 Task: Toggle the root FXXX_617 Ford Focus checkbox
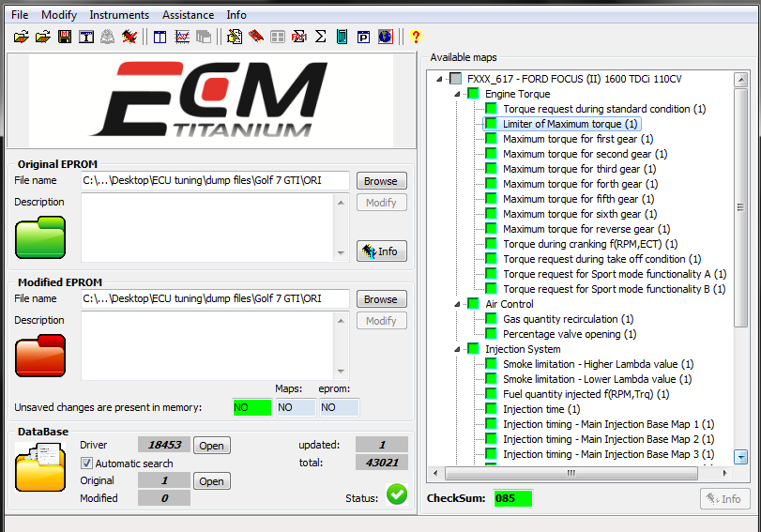456,79
